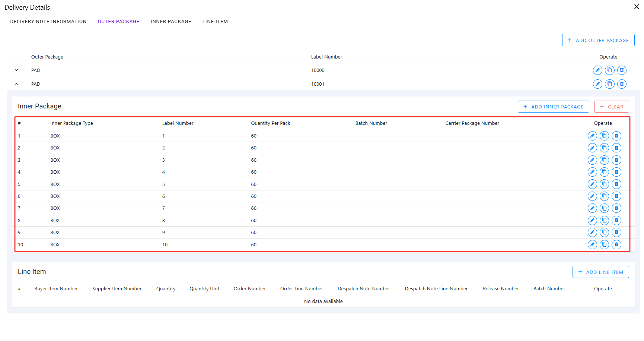Duplicate inner package row 6
This screenshot has height=341, width=644.
pos(605,196)
